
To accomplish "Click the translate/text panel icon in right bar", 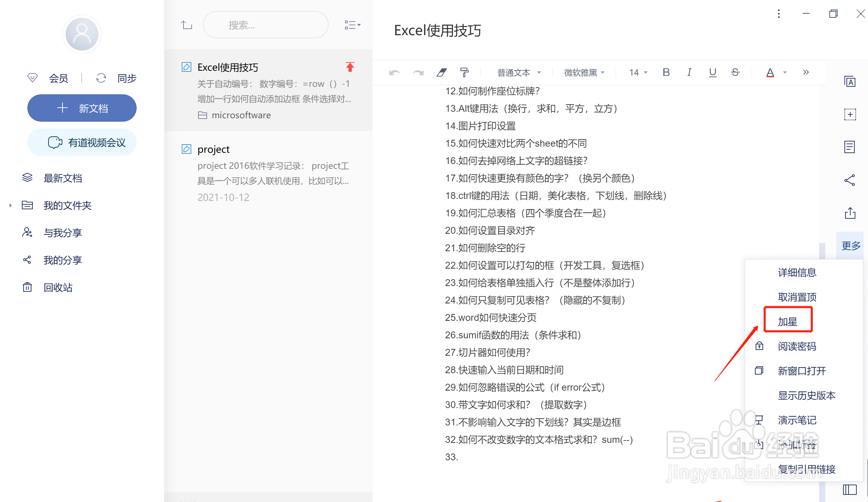I will [850, 82].
